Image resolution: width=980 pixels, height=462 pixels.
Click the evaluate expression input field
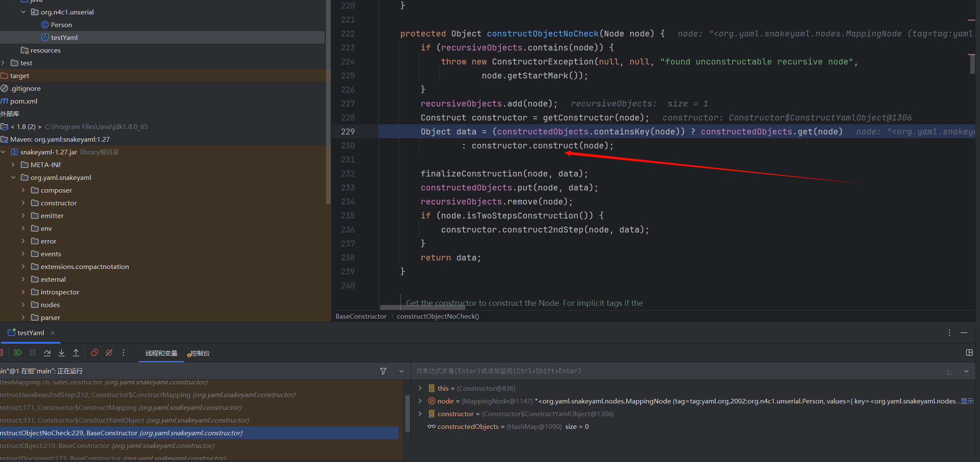coord(637,371)
